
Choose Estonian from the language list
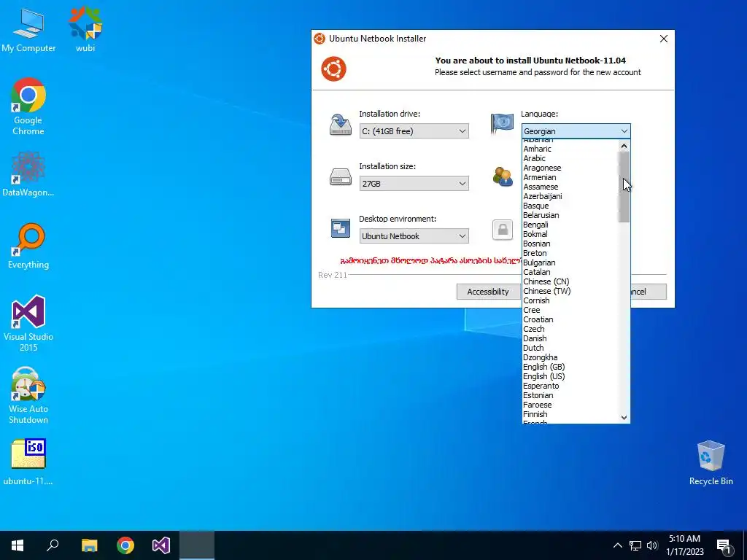coord(570,395)
